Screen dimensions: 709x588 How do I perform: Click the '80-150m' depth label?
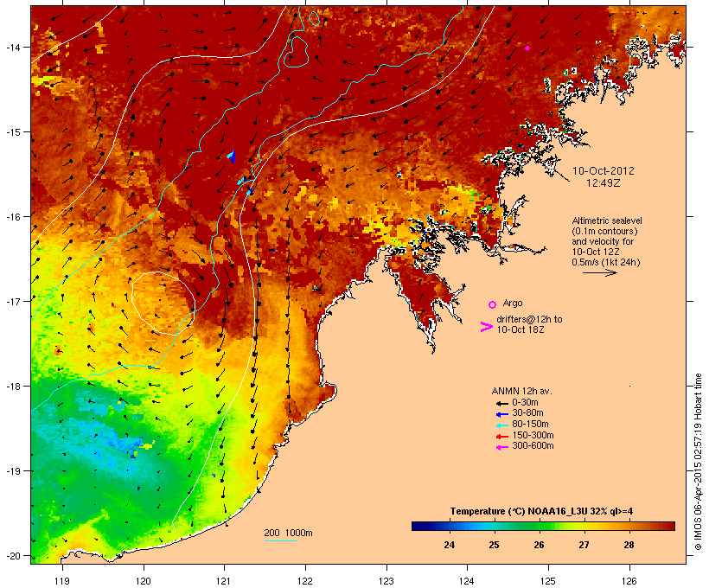point(530,425)
